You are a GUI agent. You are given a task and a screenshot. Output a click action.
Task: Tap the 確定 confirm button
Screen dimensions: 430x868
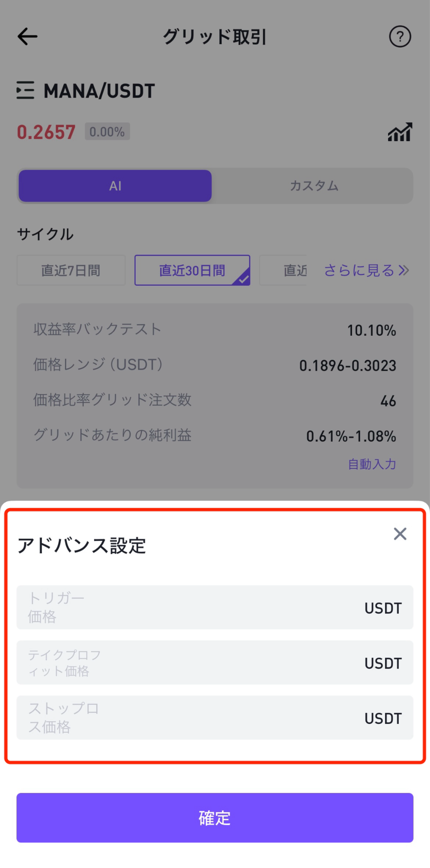click(x=215, y=818)
